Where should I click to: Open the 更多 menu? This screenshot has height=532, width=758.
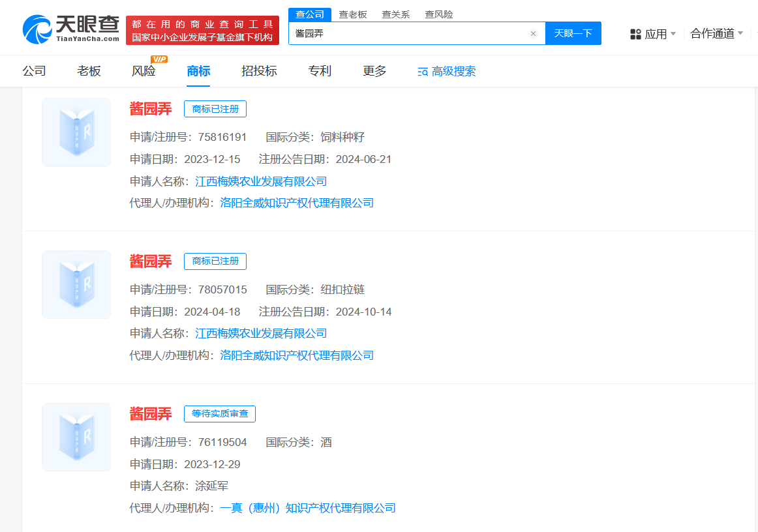pos(374,71)
